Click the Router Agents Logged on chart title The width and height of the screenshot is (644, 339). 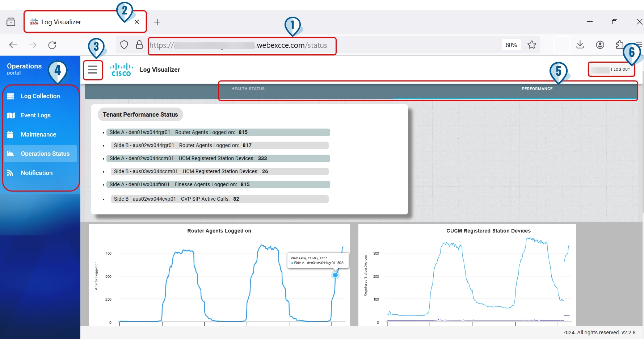tap(219, 231)
